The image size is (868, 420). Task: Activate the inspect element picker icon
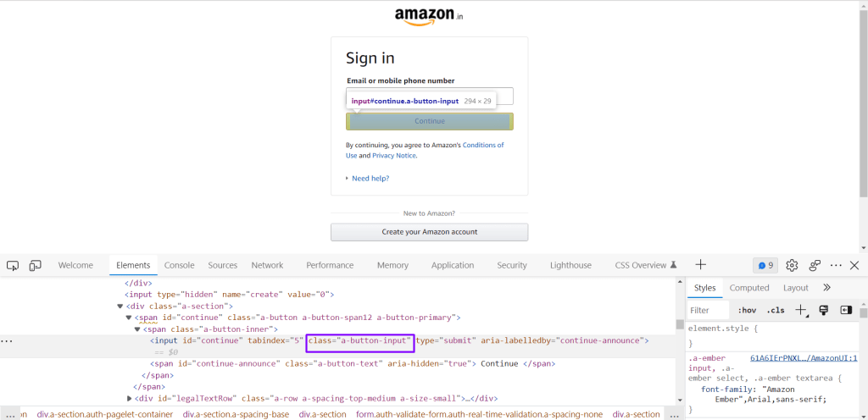(x=13, y=265)
